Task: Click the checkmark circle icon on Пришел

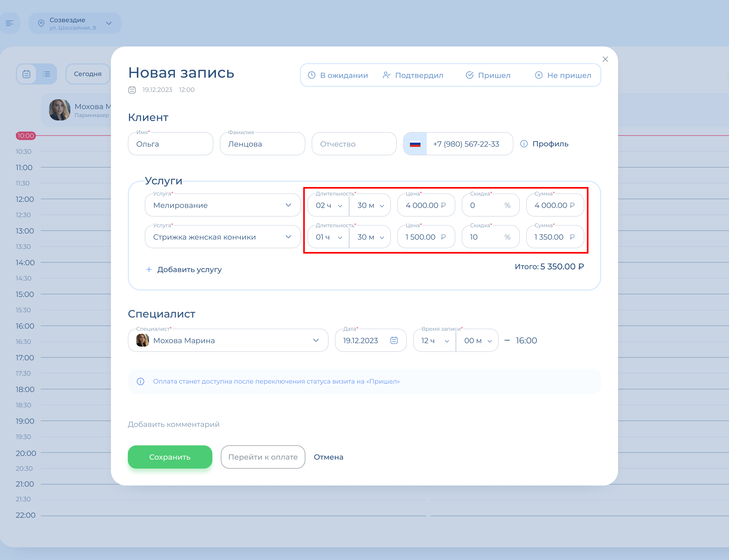Action: (x=469, y=75)
